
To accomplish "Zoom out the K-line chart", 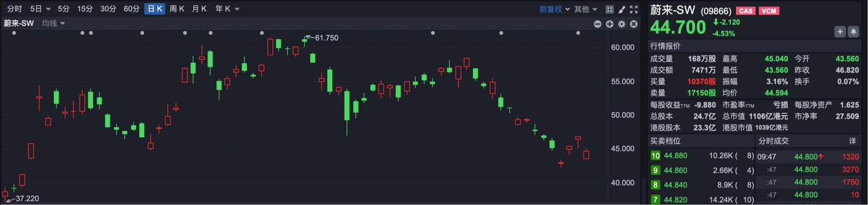I will click(597, 24).
